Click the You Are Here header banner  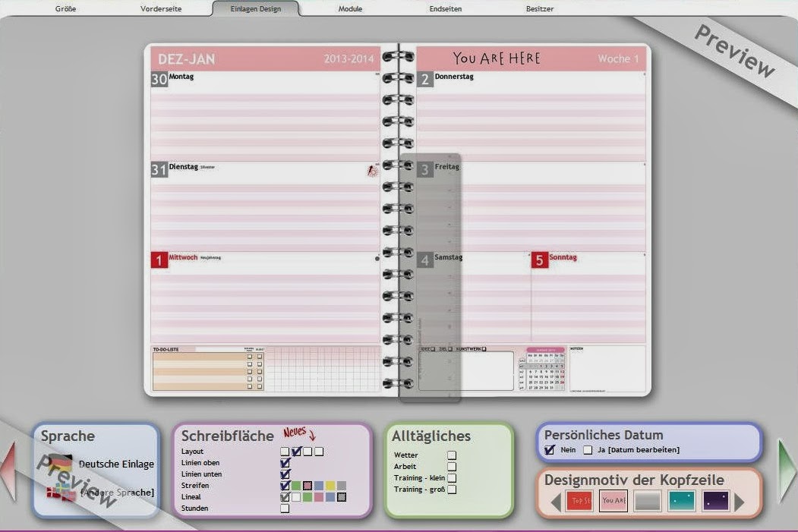coord(497,58)
